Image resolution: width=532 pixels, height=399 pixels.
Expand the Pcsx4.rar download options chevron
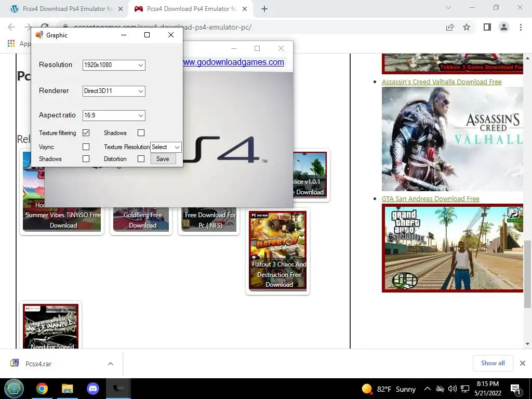click(x=111, y=364)
